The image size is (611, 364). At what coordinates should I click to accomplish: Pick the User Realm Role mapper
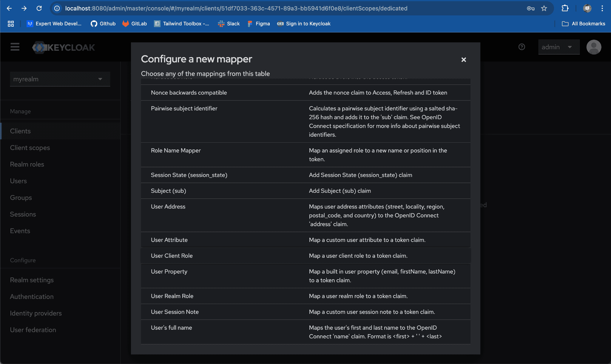point(172,296)
